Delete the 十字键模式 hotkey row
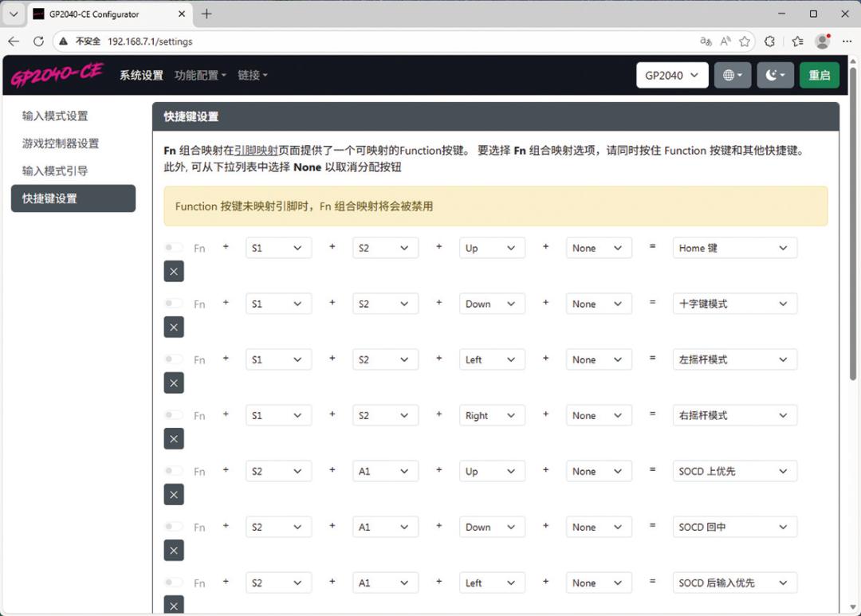The width and height of the screenshot is (861, 616). coord(174,328)
